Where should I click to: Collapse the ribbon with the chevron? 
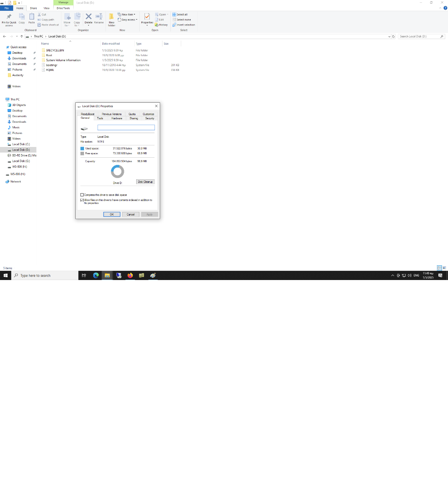click(440, 8)
